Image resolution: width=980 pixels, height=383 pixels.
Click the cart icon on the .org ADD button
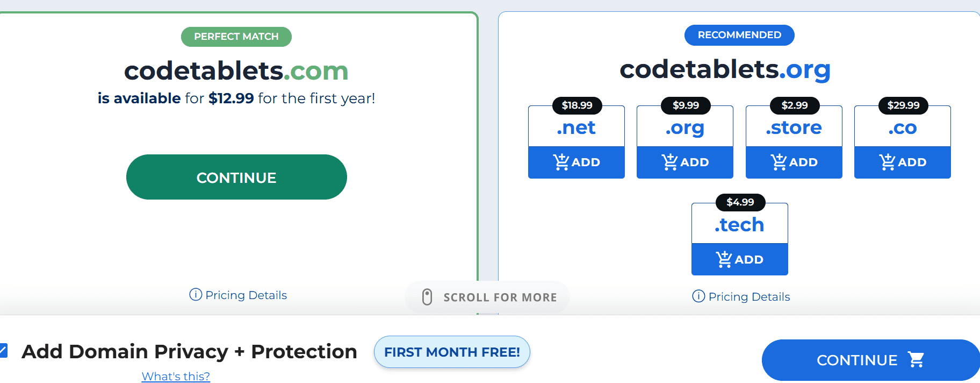(670, 161)
